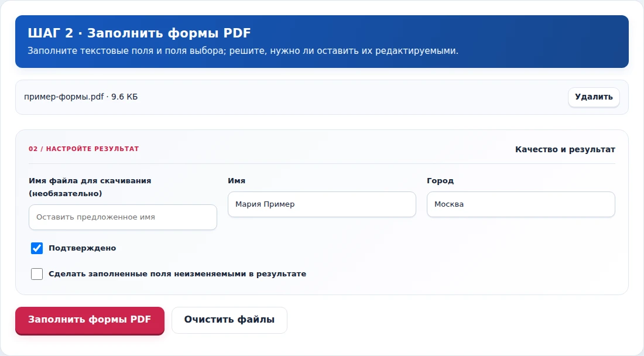The height and width of the screenshot is (356, 644).
Task: Click the Подтверждено label text
Action: coord(82,248)
